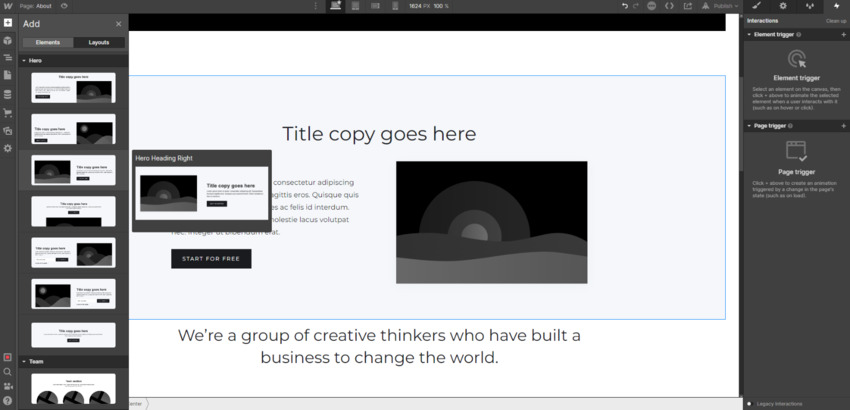Switch to element Settings gear tab

(783, 6)
